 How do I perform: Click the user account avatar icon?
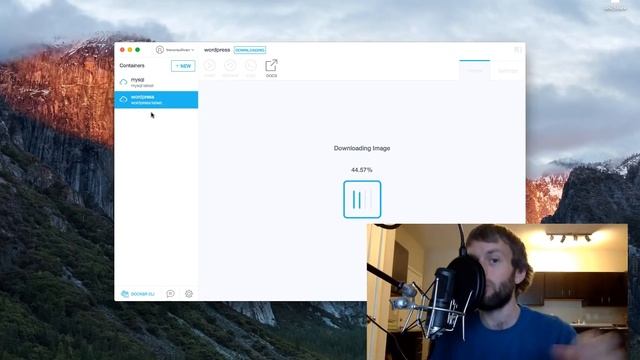(160, 50)
